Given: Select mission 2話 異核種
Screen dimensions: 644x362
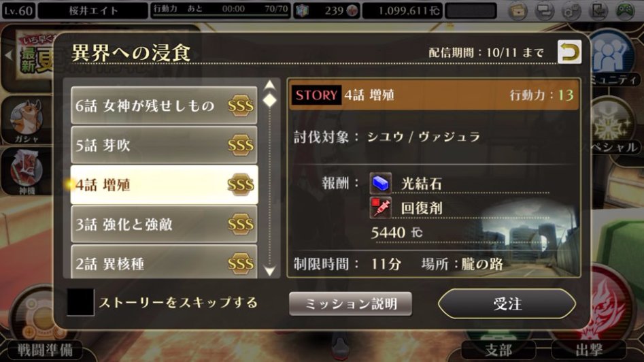Looking at the screenshot, I should [164, 262].
